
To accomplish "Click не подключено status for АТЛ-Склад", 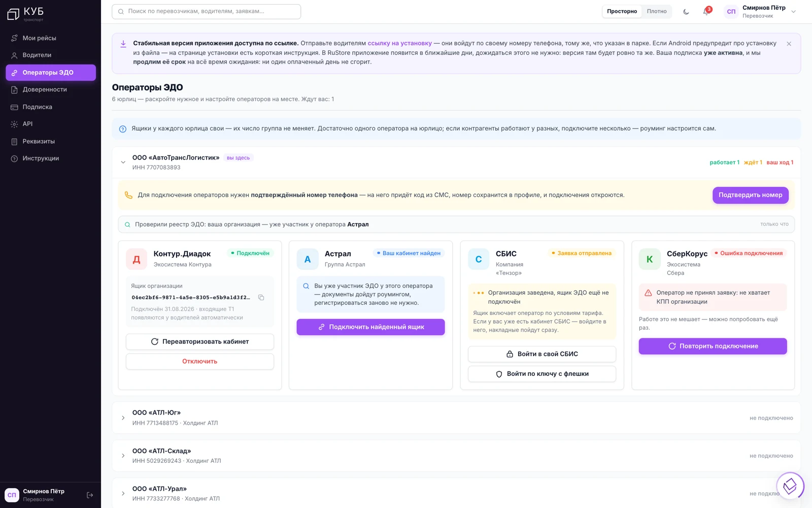I will (x=771, y=456).
